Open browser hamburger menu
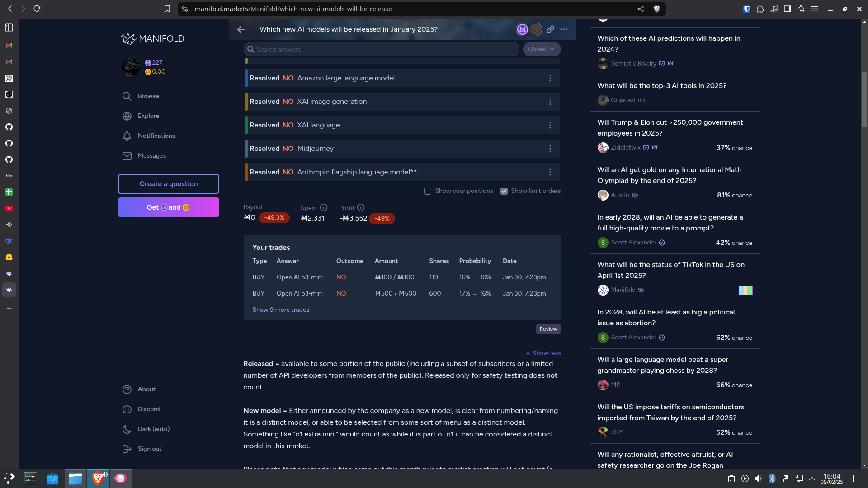 [x=815, y=9]
